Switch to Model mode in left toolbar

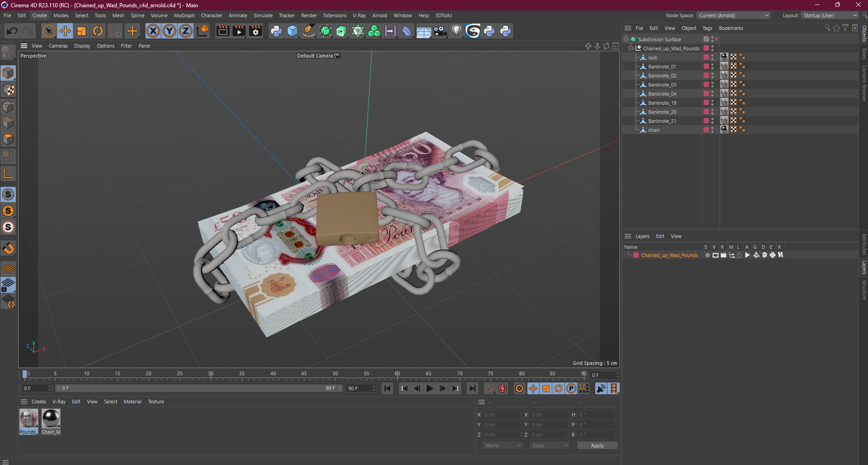8,73
